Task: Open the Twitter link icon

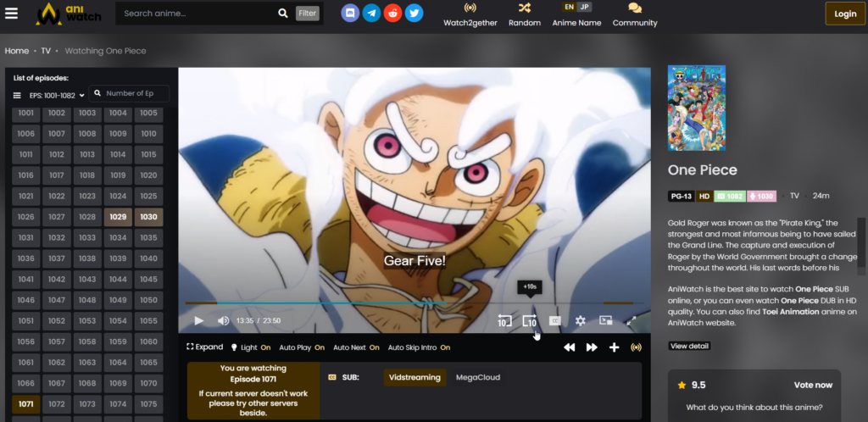Action: (x=414, y=13)
